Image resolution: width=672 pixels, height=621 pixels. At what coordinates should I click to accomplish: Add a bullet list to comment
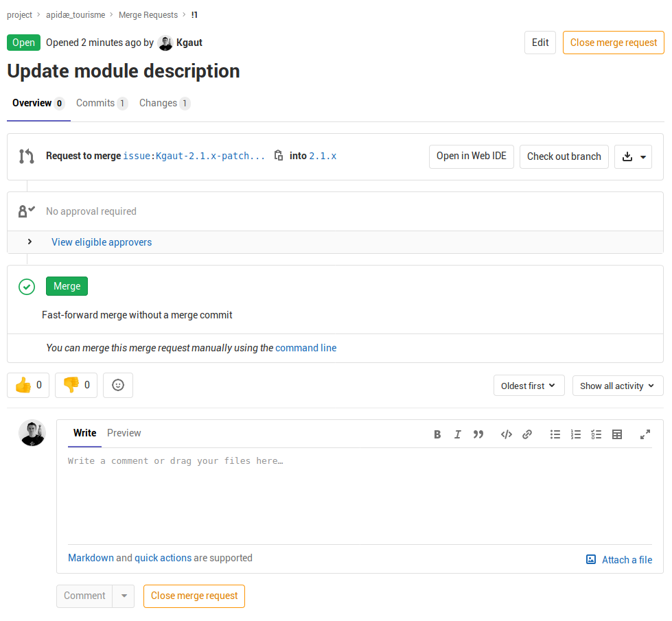[x=555, y=434]
